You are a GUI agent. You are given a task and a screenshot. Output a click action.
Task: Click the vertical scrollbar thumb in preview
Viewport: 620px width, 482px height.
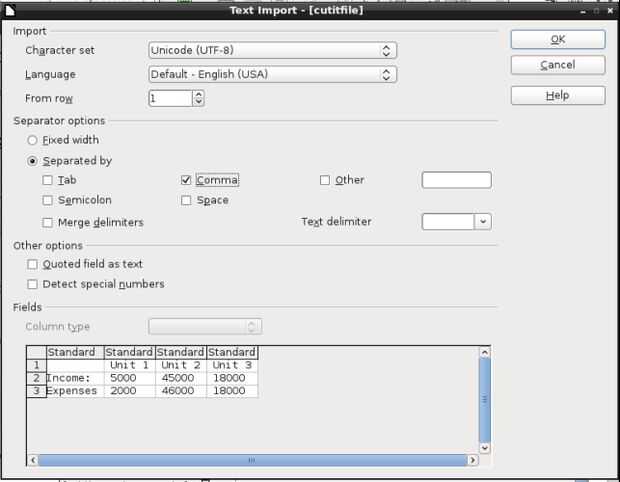click(x=485, y=400)
